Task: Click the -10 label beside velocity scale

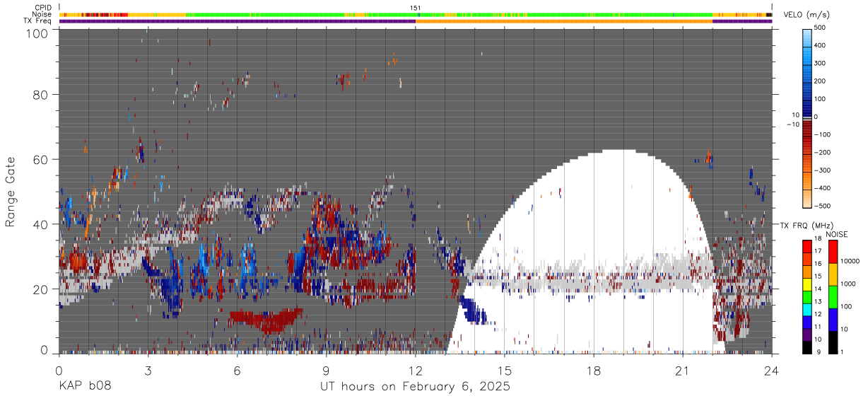Action: (792, 124)
